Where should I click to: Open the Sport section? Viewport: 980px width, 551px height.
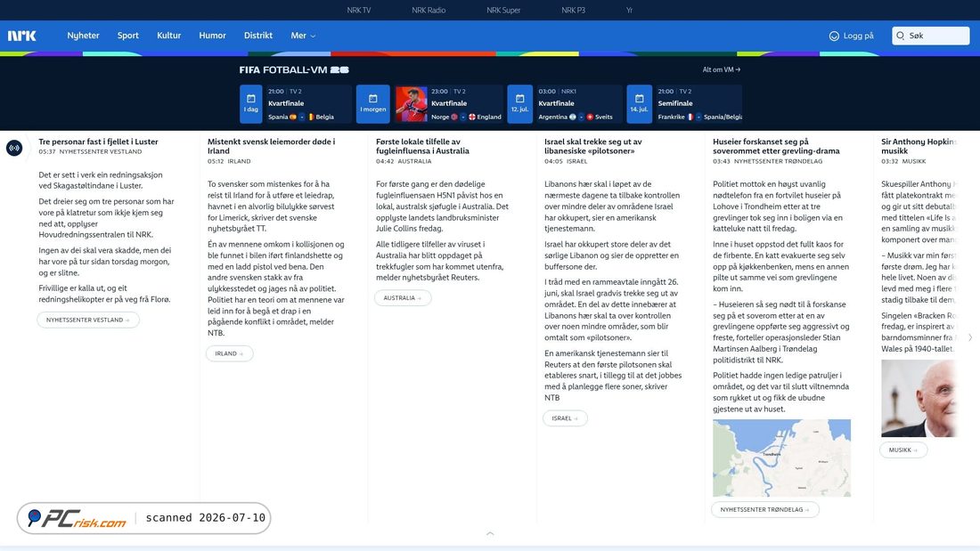click(128, 36)
